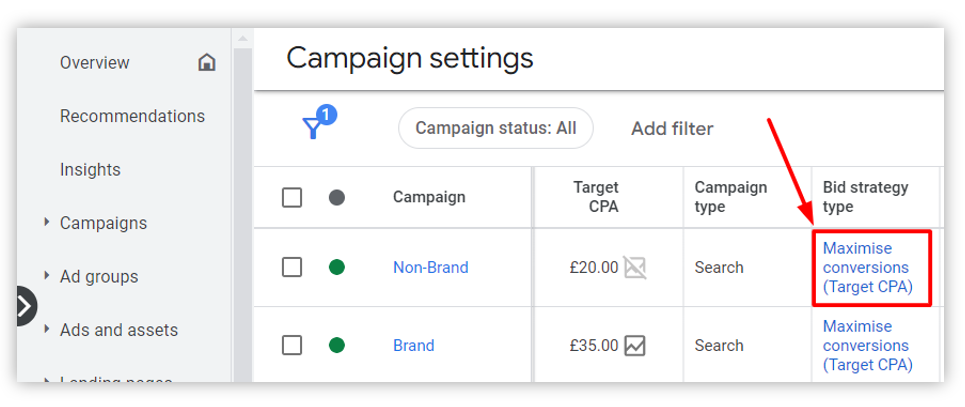Click the Brand Target CPA chart icon
Viewport: 965px width, 407px height.
pos(635,345)
